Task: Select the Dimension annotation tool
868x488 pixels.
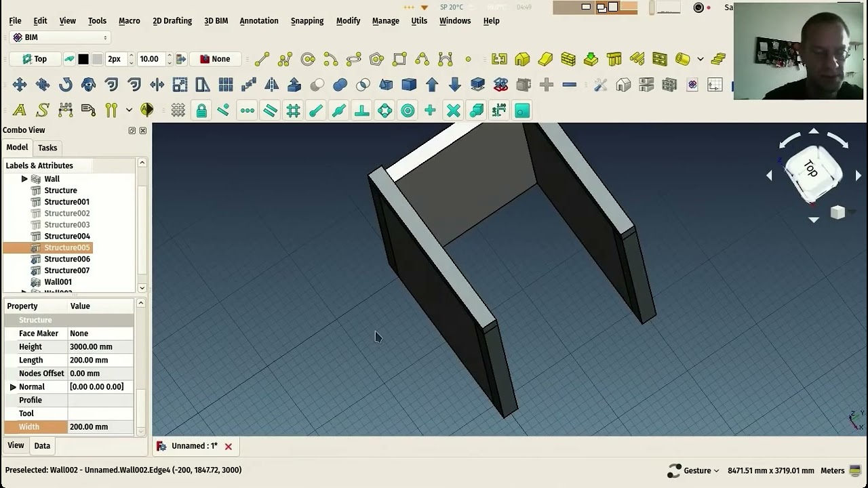Action: tap(65, 110)
